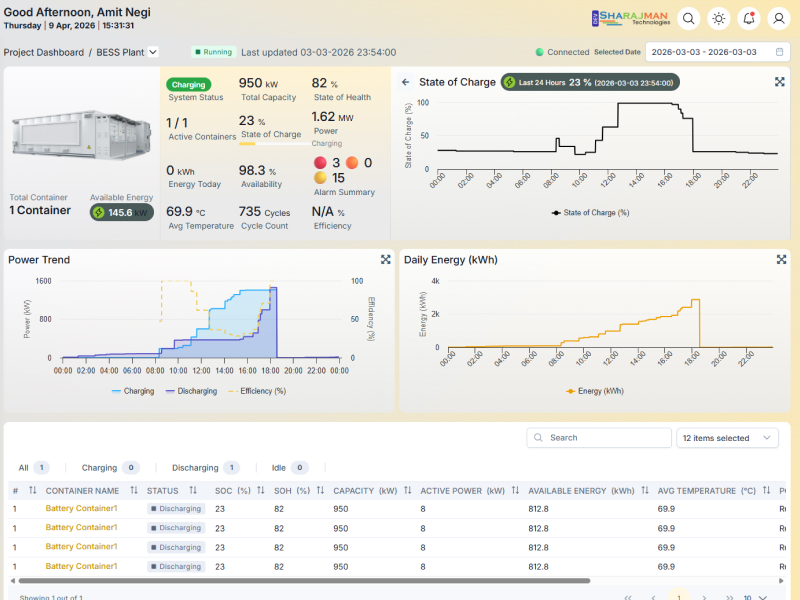
Task: Click the orange alarm indicator dot
Action: tap(352, 163)
